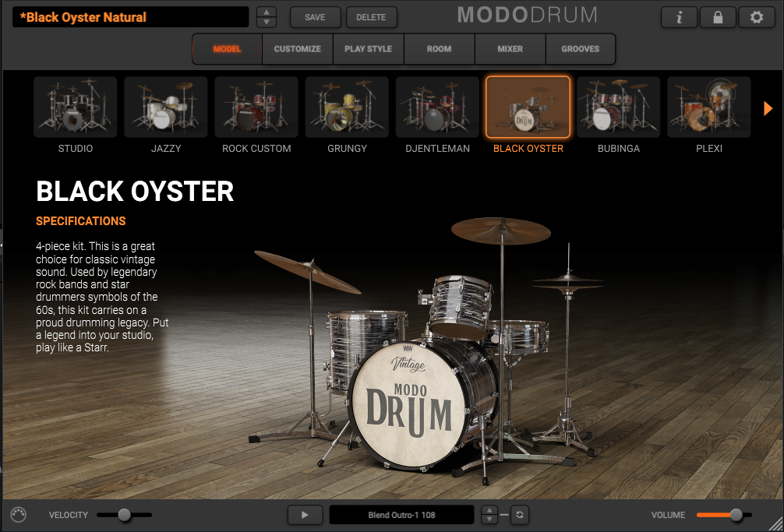Click the window resize grip at bottom corner
This screenshot has height=532, width=784.
pyautogui.click(x=776, y=524)
